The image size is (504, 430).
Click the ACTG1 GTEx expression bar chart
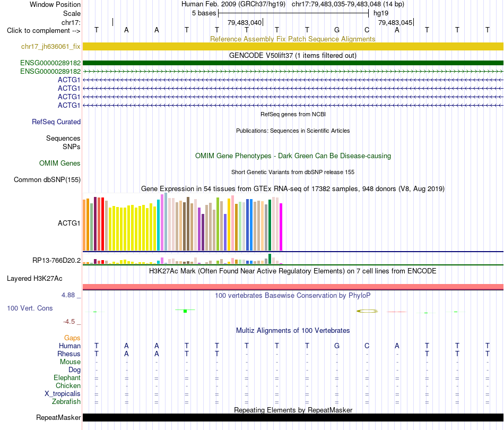point(183,222)
